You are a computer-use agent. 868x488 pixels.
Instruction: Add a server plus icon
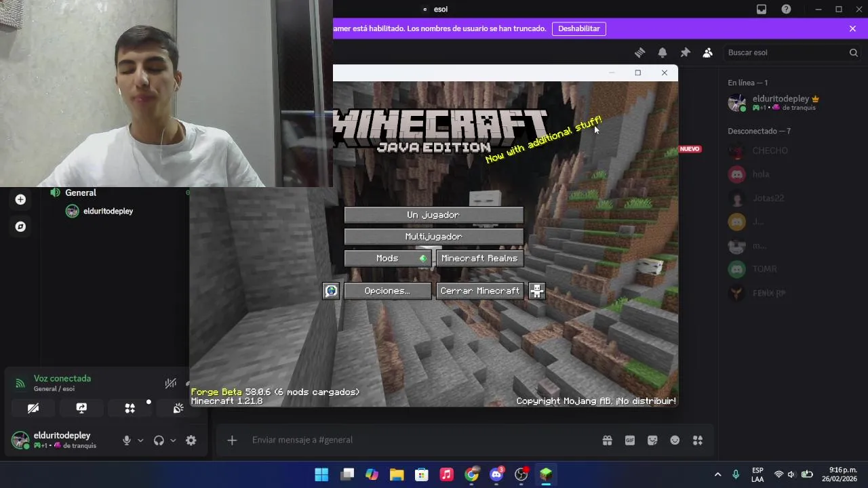pos(20,199)
